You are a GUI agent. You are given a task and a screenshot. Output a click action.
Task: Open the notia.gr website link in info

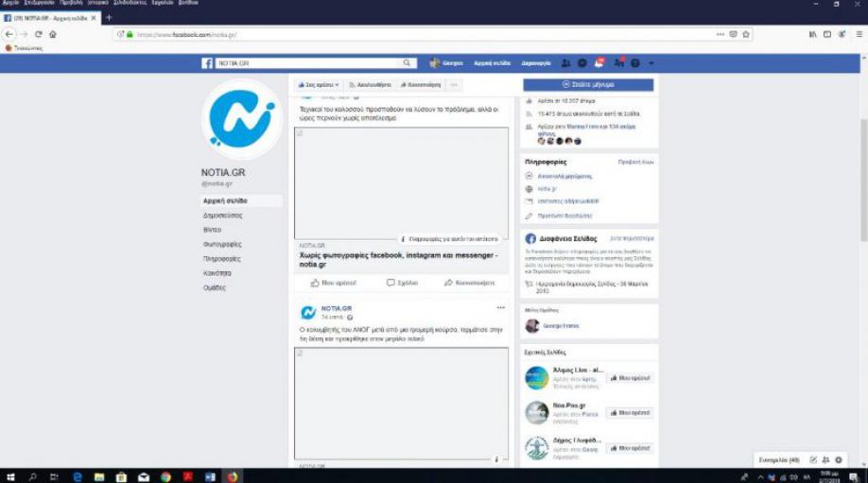coord(547,189)
